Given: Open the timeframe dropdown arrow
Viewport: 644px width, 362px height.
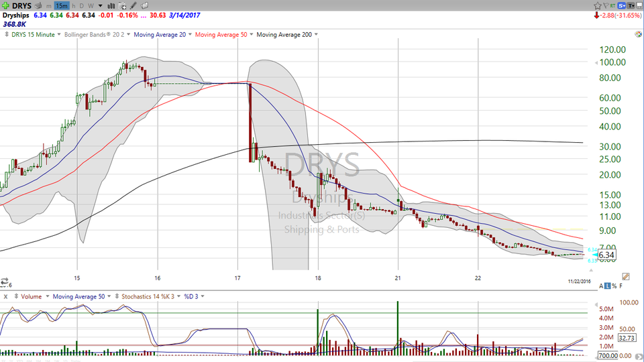Looking at the screenshot, I should pyautogui.click(x=100, y=6).
